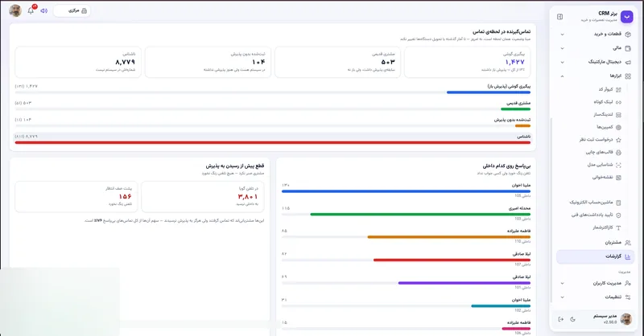Click the green مشتری قدیمی progress bar
This screenshot has height=336, width=644.
pyautogui.click(x=515, y=109)
